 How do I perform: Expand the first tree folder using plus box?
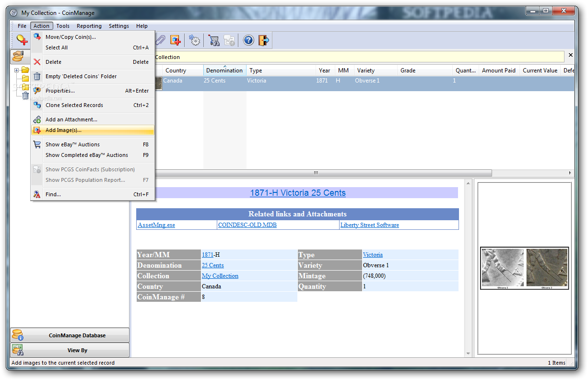tap(16, 70)
